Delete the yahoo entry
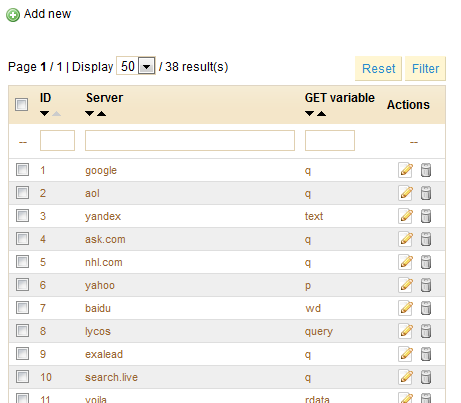Image resolution: width=461 pixels, height=403 pixels. pyautogui.click(x=426, y=285)
